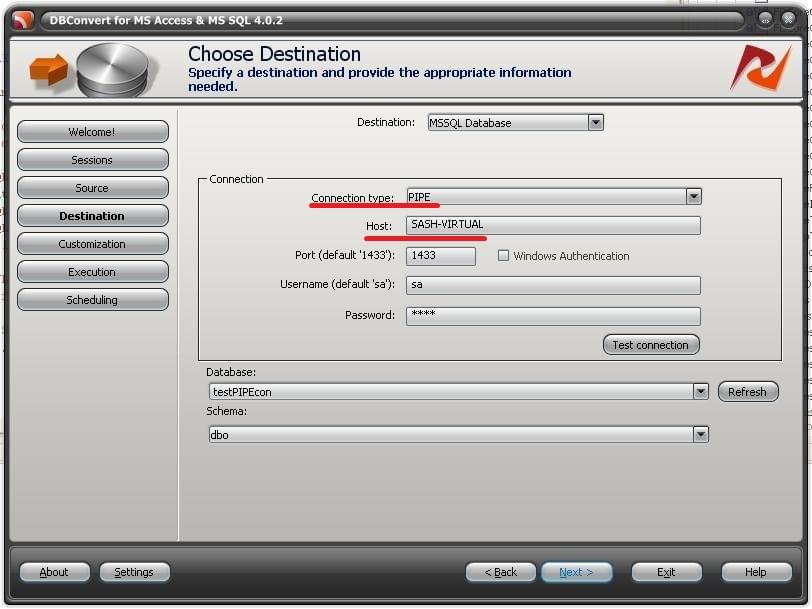This screenshot has width=812, height=609.
Task: Click the DBConvert logo icon in title bar
Action: click(23, 20)
